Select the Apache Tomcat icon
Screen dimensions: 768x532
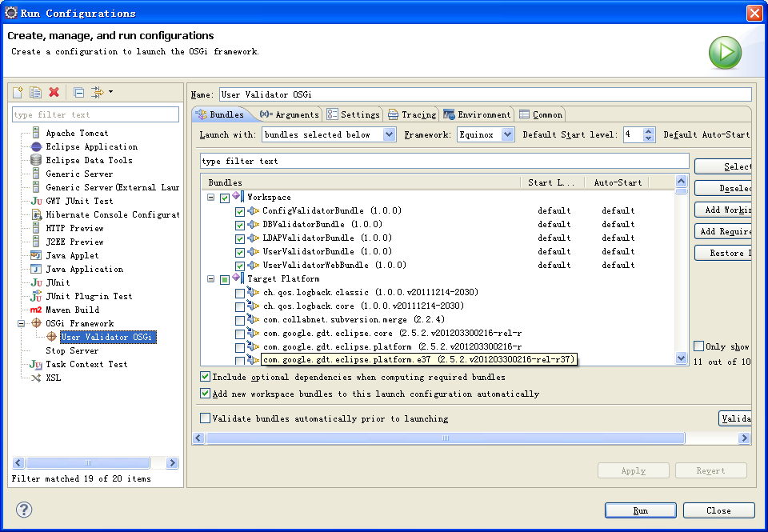[36, 133]
